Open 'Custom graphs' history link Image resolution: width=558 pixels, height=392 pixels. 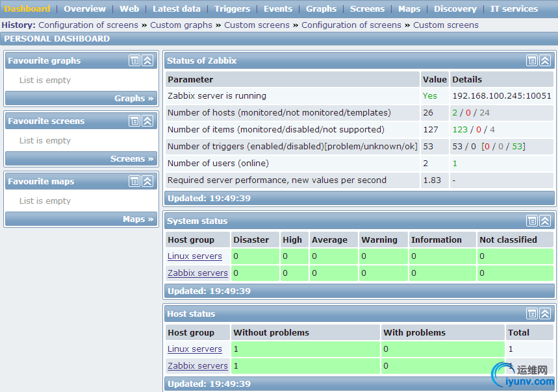click(x=181, y=25)
